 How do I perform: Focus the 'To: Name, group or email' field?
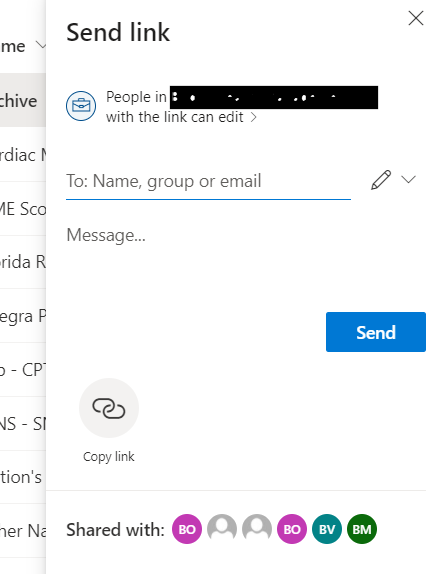(208, 181)
